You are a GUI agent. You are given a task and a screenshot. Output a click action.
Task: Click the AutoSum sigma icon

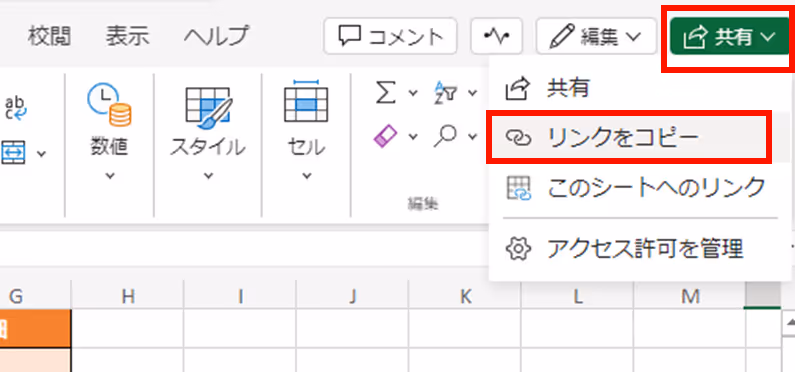coord(385,92)
